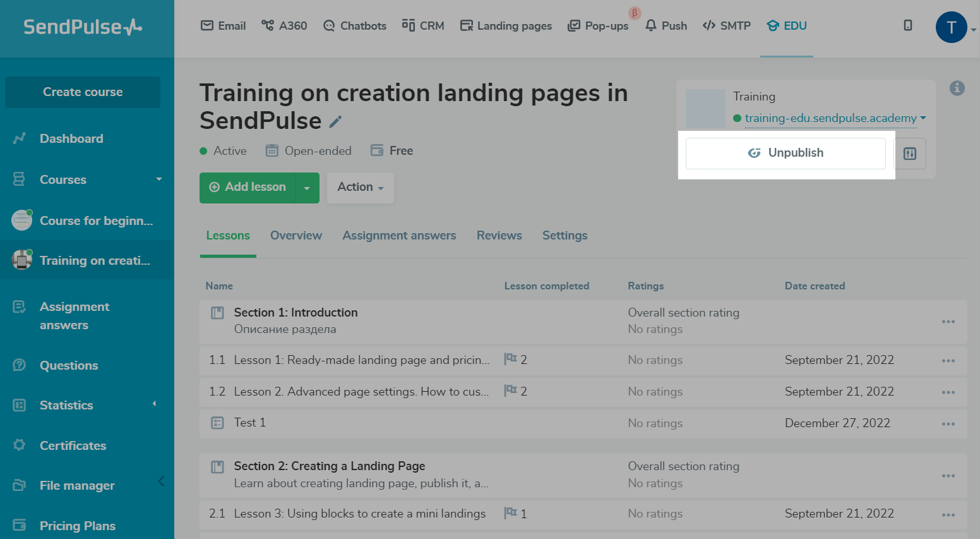The height and width of the screenshot is (539, 980).
Task: Open Certificates from the sidebar
Action: pos(73,445)
